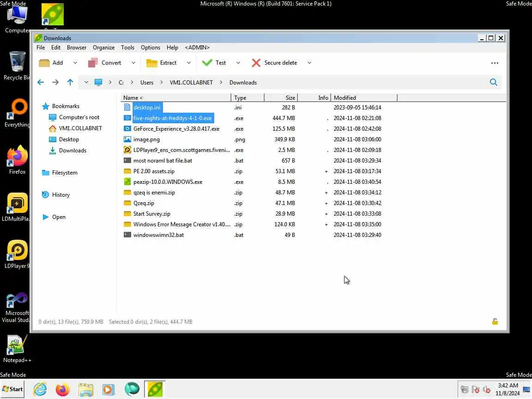Click the green Test checkmark icon

tap(206, 63)
